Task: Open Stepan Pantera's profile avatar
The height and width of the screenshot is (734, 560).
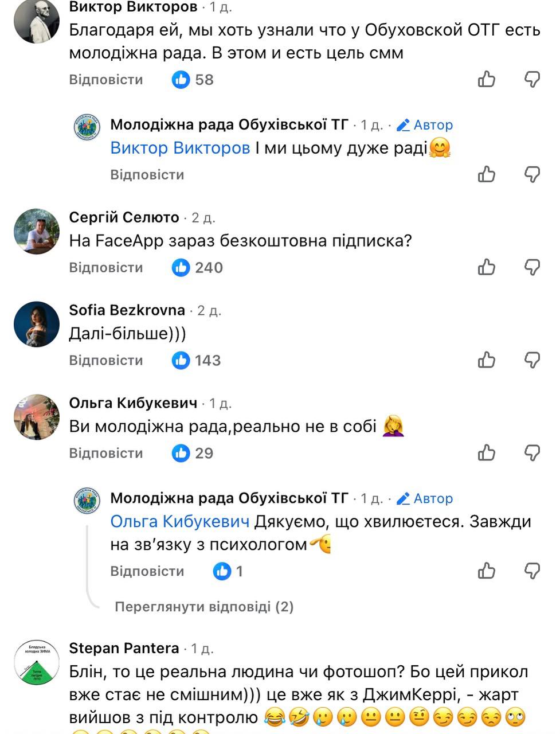Action: pos(36,662)
